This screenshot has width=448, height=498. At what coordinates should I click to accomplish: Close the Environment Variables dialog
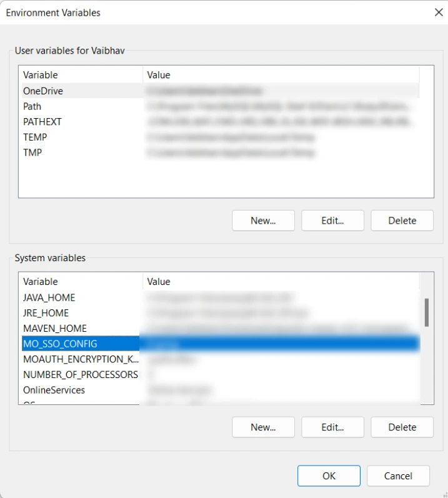click(439, 12)
